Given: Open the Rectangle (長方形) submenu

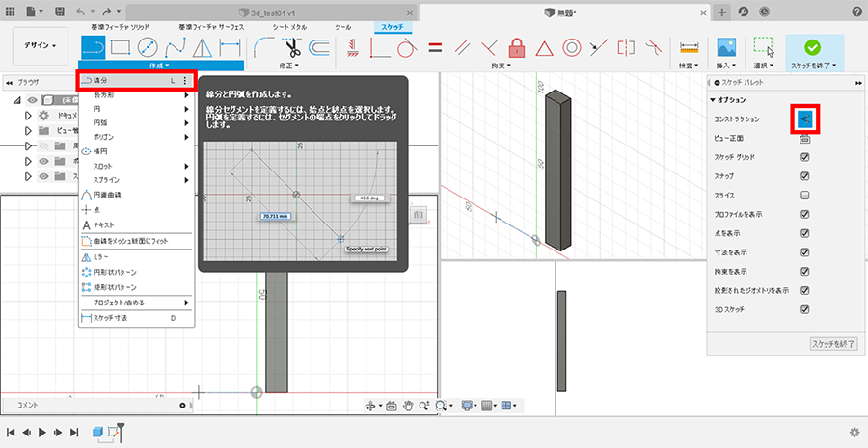Looking at the screenshot, I should tap(136, 95).
